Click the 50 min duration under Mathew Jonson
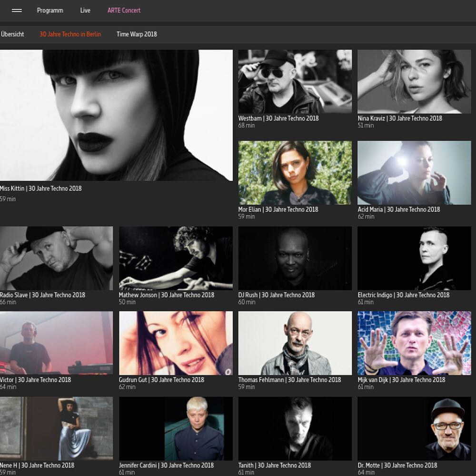This screenshot has width=476, height=476. [x=127, y=302]
